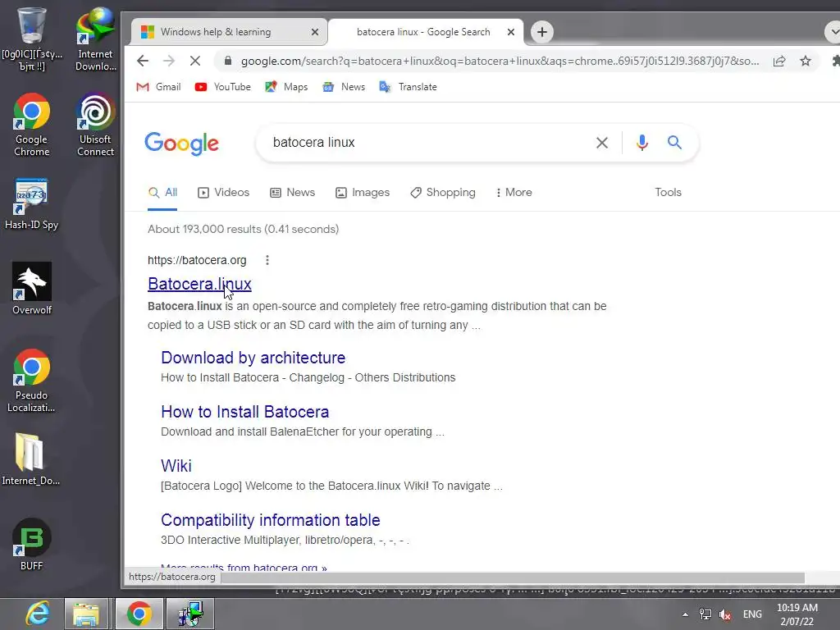Click muted volume icon in tray
This screenshot has height=630, width=840.
pos(725,614)
